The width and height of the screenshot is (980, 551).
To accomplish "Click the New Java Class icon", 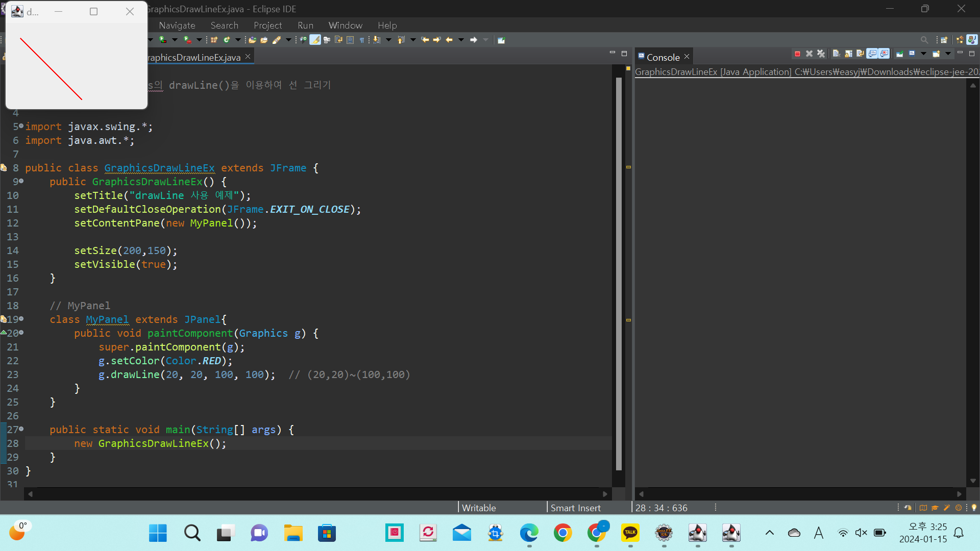I will [x=227, y=40].
